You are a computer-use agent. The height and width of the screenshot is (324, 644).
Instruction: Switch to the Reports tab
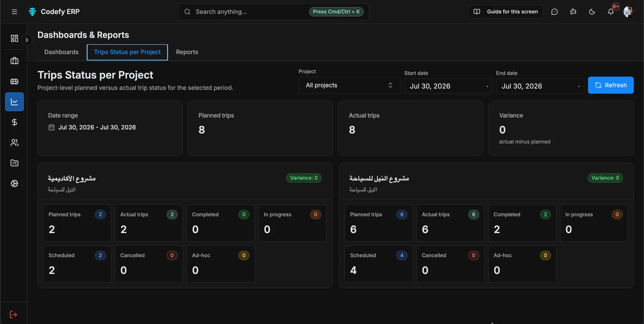(x=187, y=52)
